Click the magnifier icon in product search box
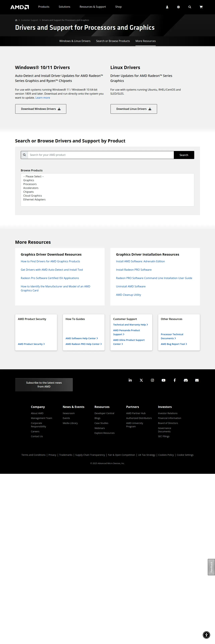The width and height of the screenshot is (215, 644). 24,155
